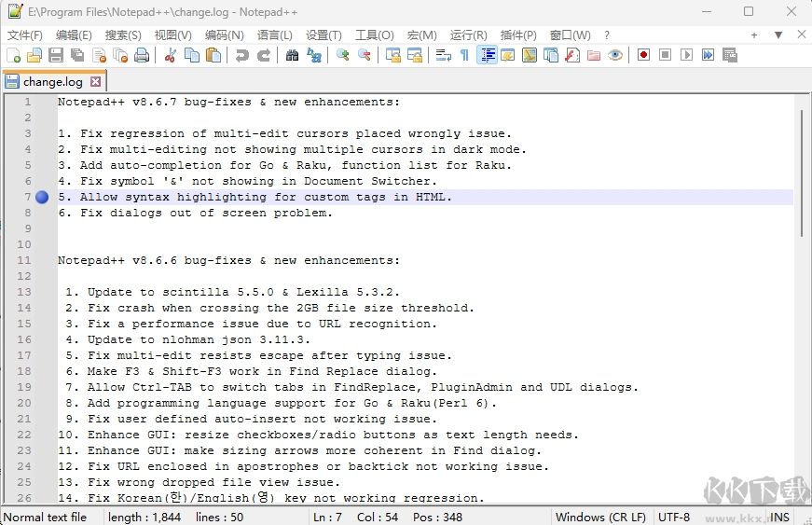Click the Windows (CR LF) status bar field
Screen dimensions: 812x525
click(600, 518)
